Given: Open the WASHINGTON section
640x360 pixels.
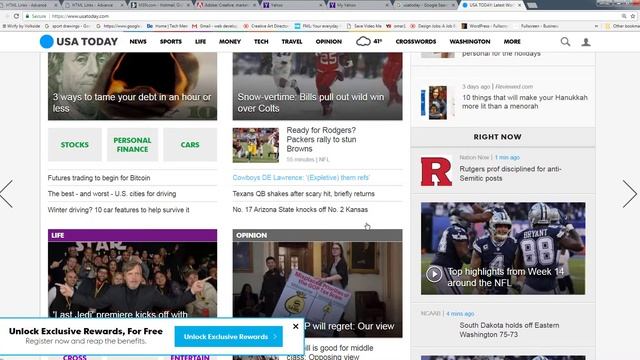Looking at the screenshot, I should coord(470,42).
